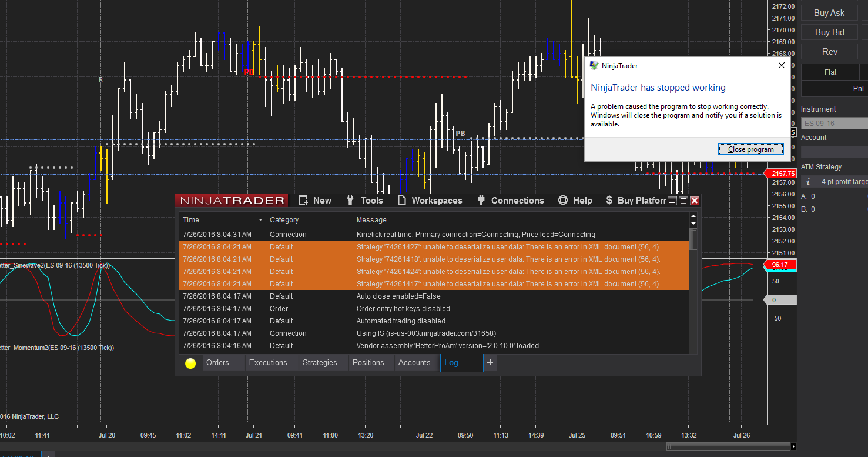
Task: Maximize the Control Center window
Action: coord(683,201)
